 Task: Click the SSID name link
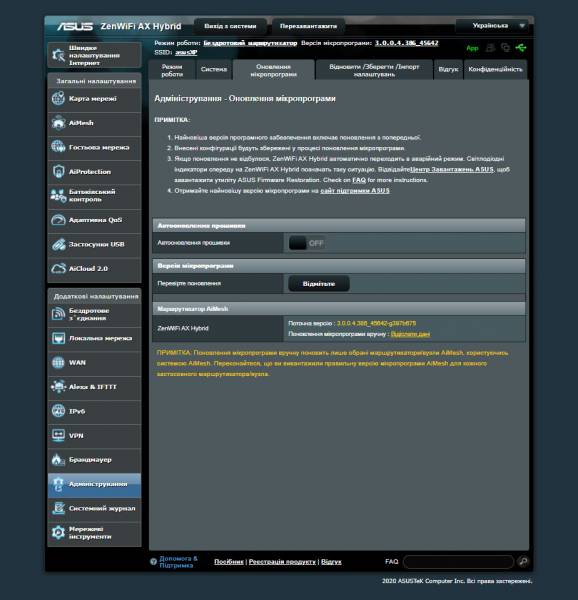click(186, 52)
